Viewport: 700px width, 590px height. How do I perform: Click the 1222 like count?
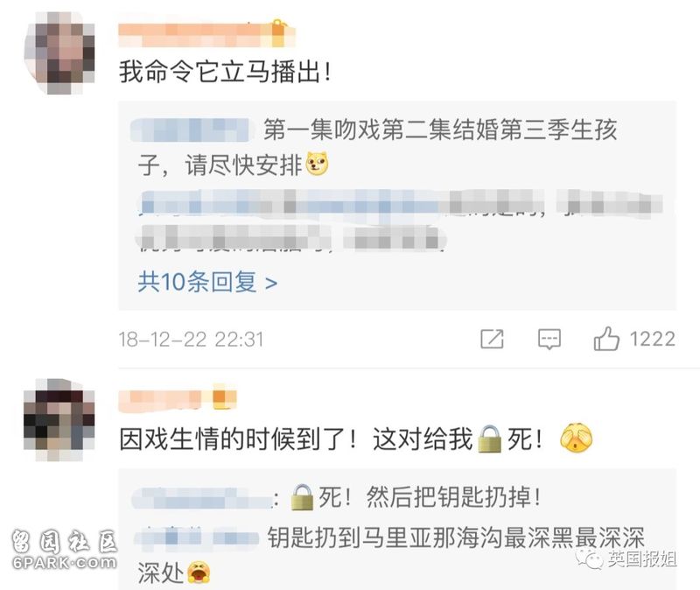(652, 339)
